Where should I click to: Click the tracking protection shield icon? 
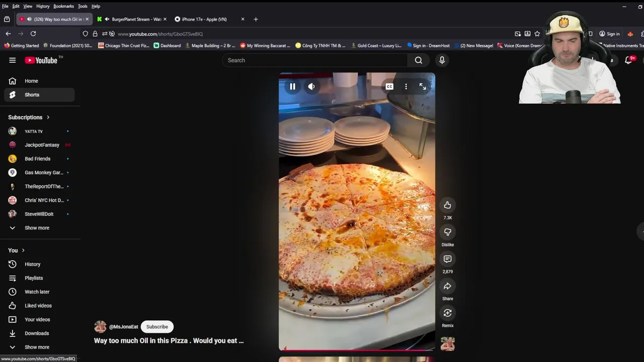(86, 34)
